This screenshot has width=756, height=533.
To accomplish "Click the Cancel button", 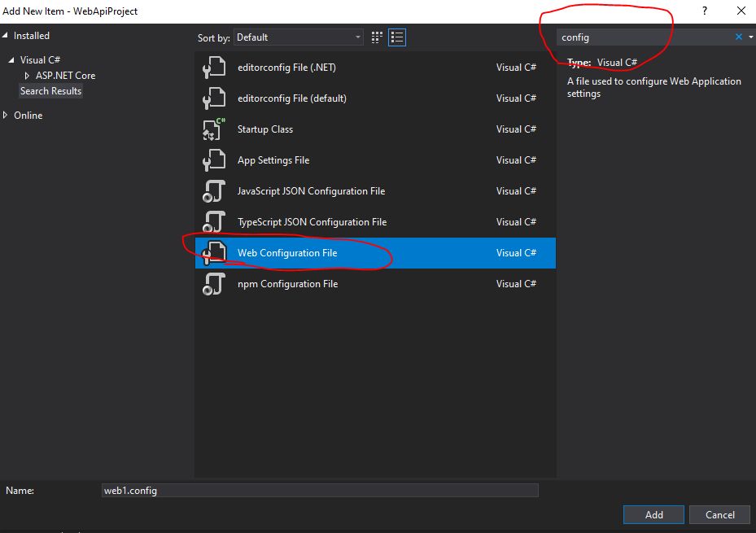I will click(x=720, y=514).
